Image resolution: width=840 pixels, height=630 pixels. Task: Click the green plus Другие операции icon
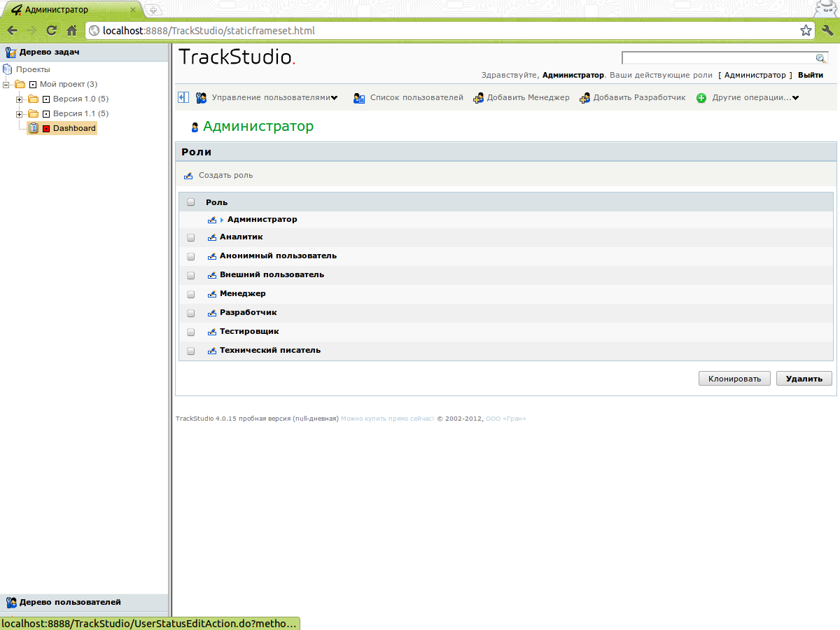pyautogui.click(x=701, y=98)
